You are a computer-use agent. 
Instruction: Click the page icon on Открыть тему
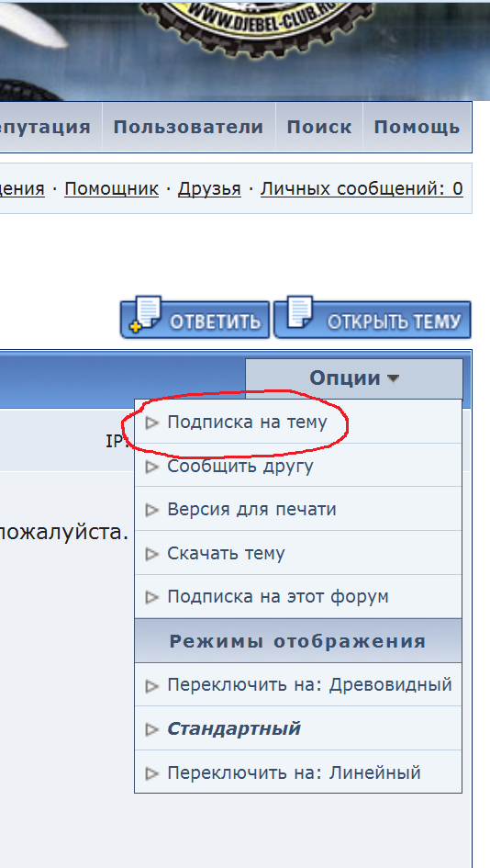click(x=299, y=313)
